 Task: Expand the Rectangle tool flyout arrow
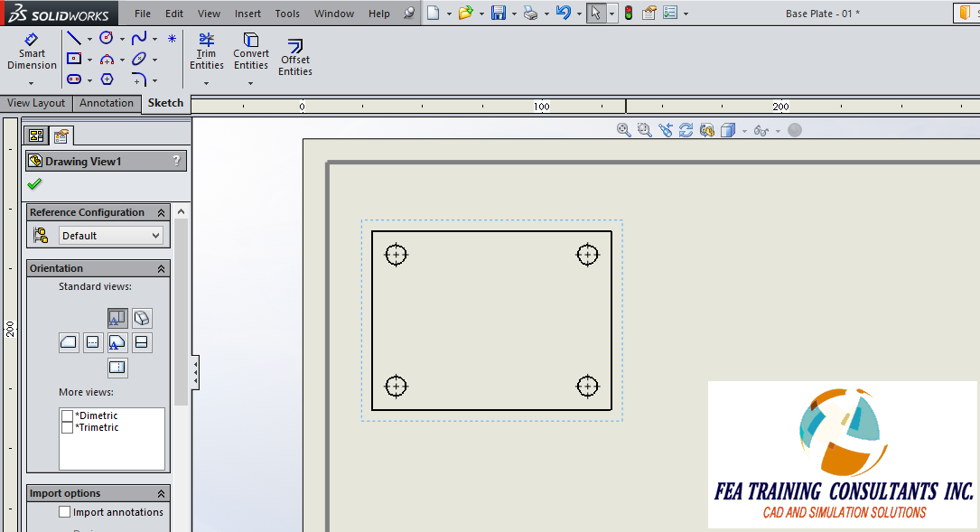(x=89, y=59)
